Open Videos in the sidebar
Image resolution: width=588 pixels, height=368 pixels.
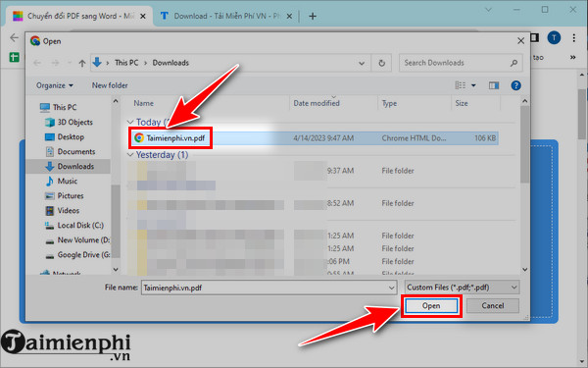click(69, 210)
